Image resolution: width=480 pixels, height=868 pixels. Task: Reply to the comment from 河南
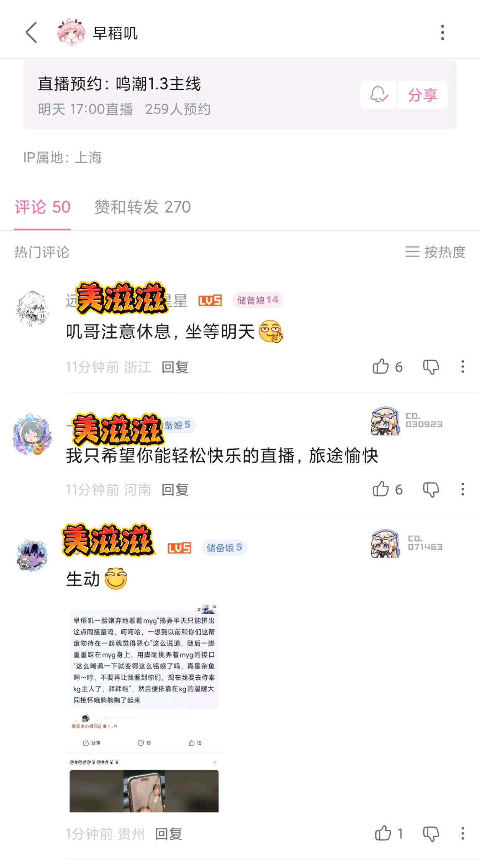click(175, 490)
